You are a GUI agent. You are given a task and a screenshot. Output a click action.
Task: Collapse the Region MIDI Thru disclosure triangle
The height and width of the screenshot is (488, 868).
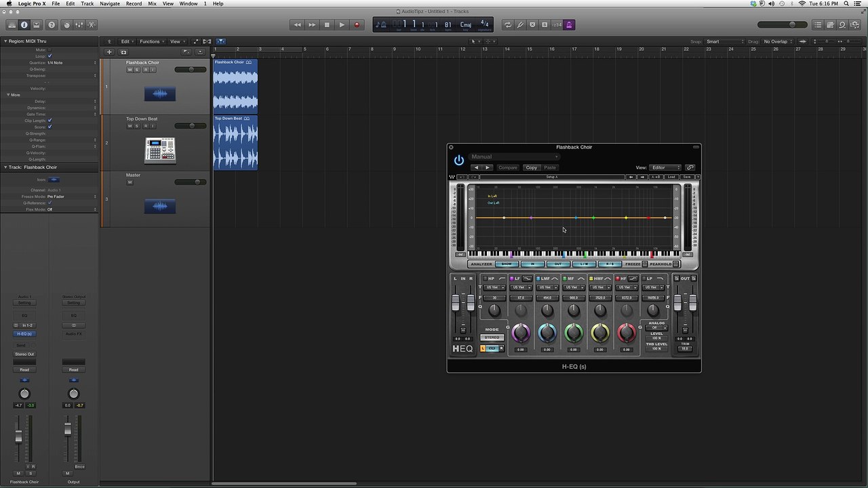point(5,41)
